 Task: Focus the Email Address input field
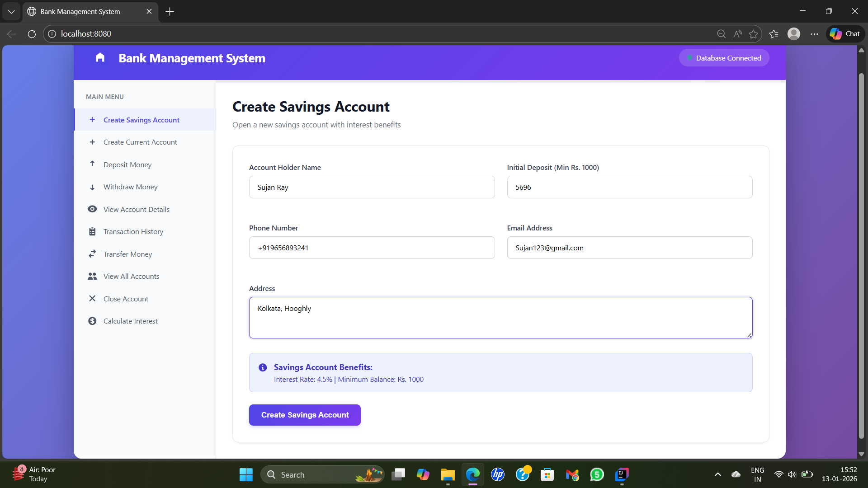[629, 248]
